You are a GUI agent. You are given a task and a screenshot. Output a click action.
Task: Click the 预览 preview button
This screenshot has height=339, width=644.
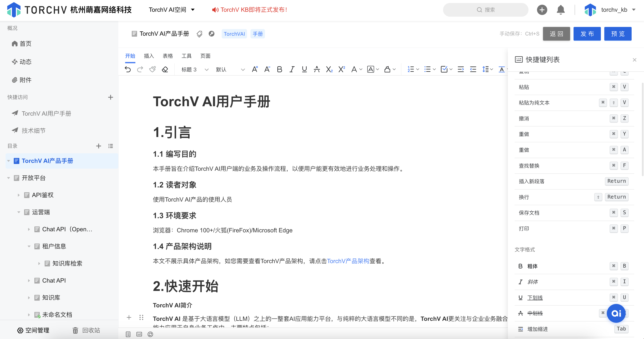pyautogui.click(x=618, y=34)
